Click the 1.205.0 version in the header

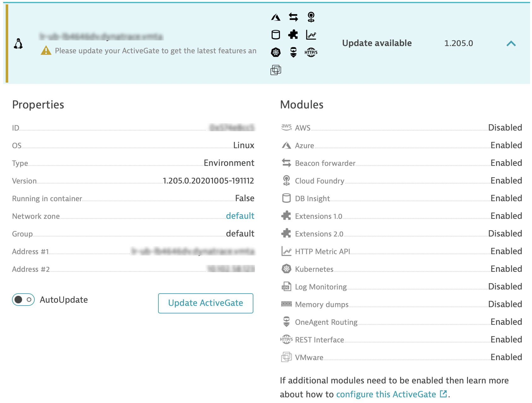point(459,43)
